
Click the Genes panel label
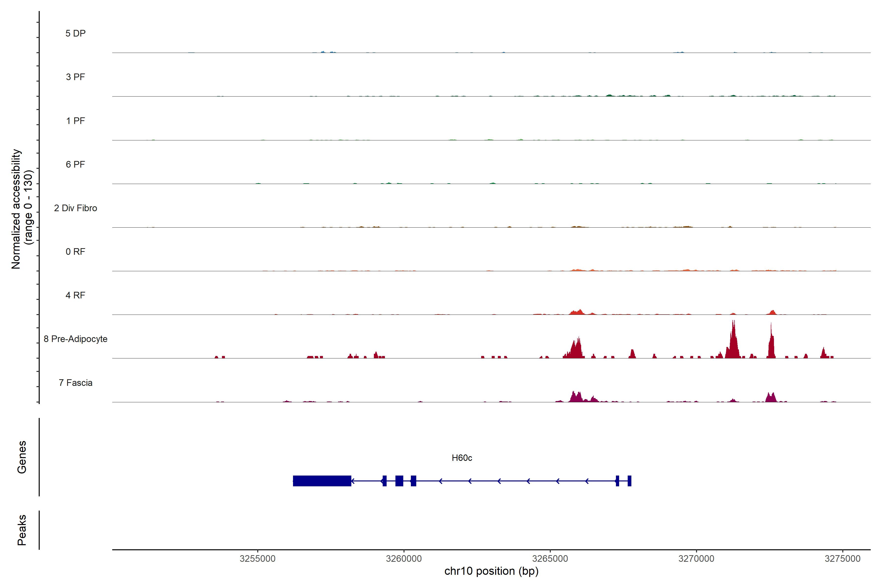pyautogui.click(x=22, y=457)
